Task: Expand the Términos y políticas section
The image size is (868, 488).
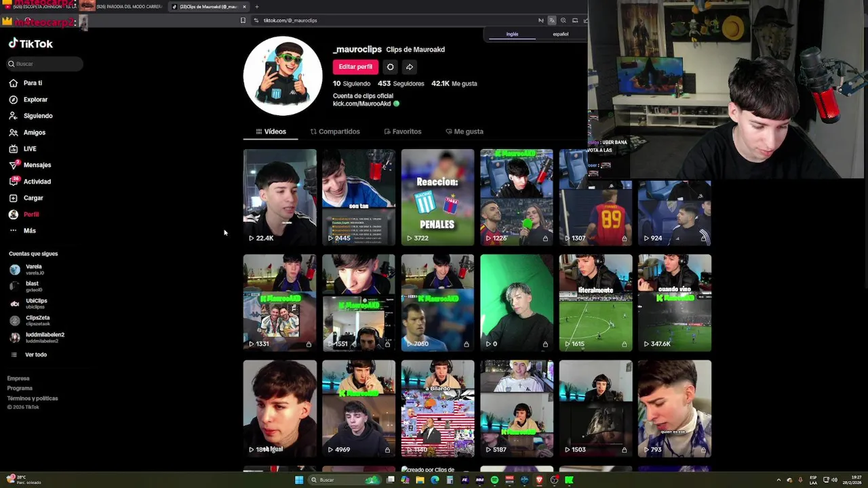Action: coord(33,399)
